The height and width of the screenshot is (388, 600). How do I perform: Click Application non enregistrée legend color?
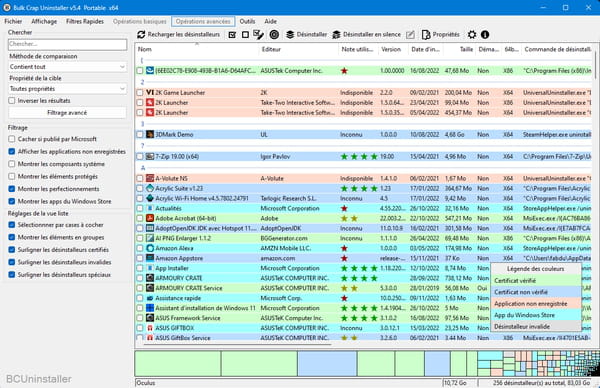[536, 303]
